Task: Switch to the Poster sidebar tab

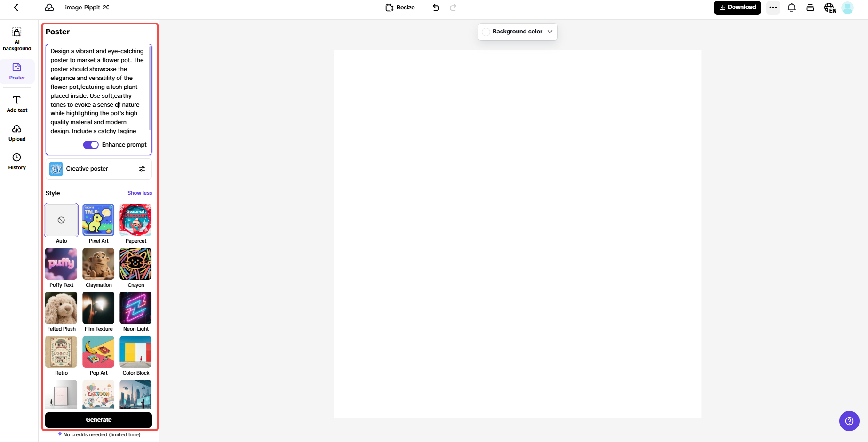Action: [x=17, y=71]
